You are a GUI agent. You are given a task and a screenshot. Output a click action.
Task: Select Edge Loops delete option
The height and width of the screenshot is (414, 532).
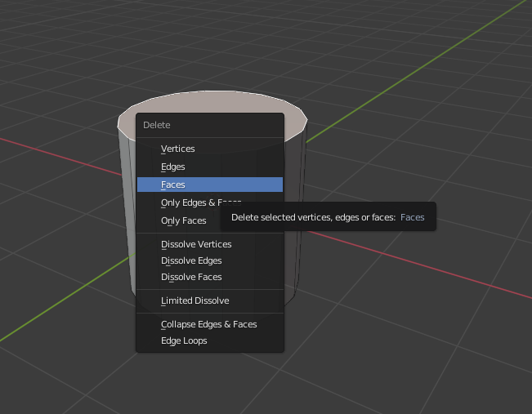(x=210, y=341)
